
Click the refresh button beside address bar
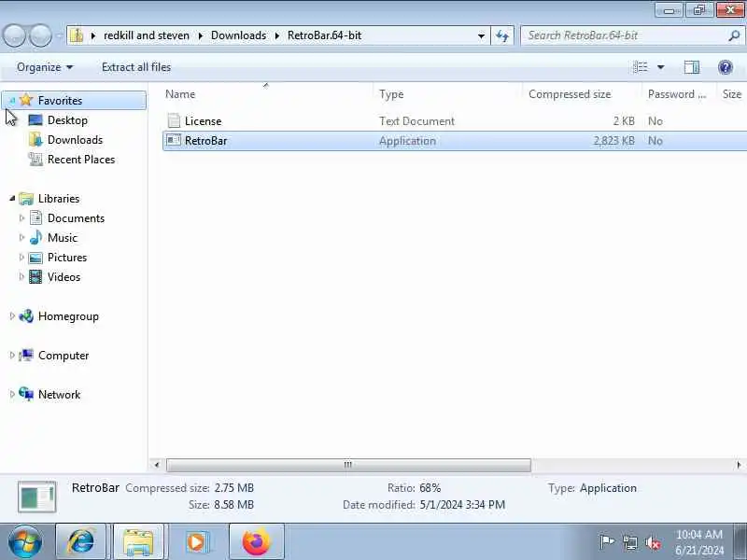coord(502,35)
